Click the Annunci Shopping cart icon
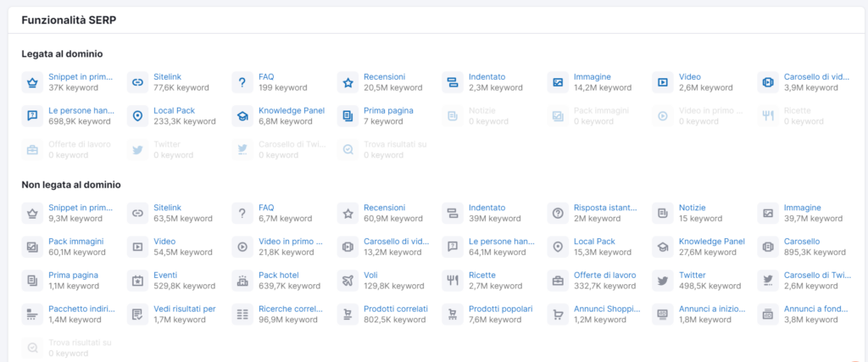This screenshot has height=362, width=868. click(557, 315)
